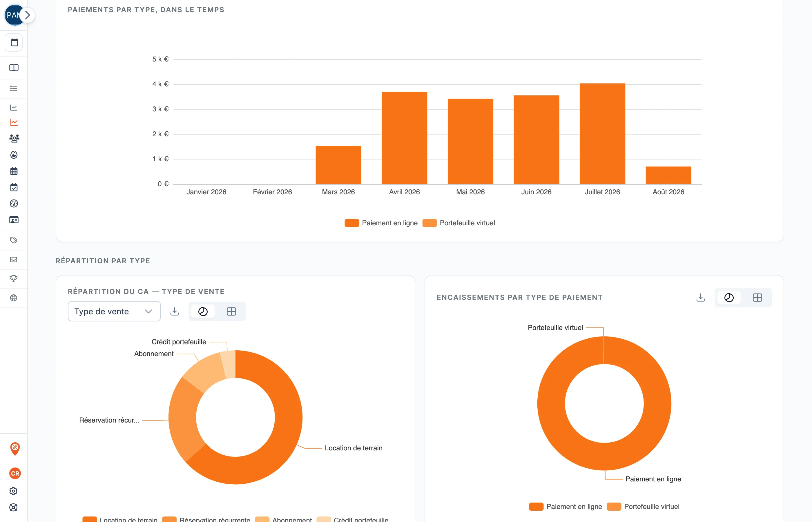Open the orange active line-chart icon

click(14, 122)
